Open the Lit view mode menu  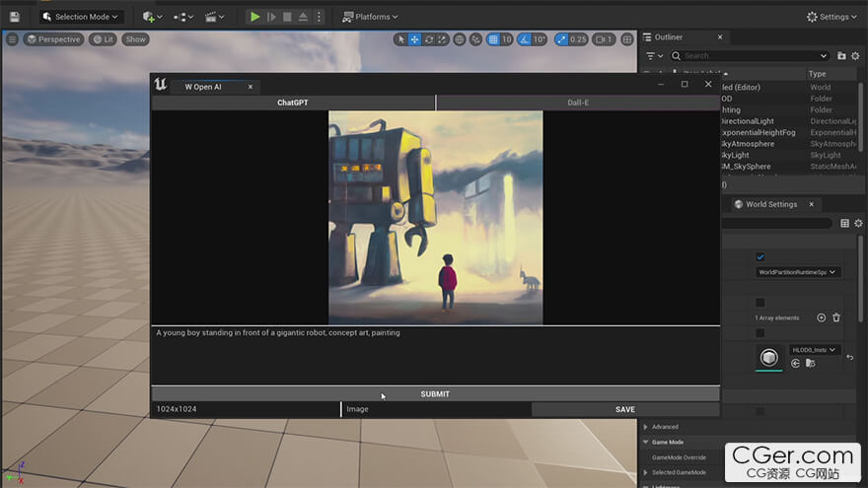pyautogui.click(x=103, y=39)
